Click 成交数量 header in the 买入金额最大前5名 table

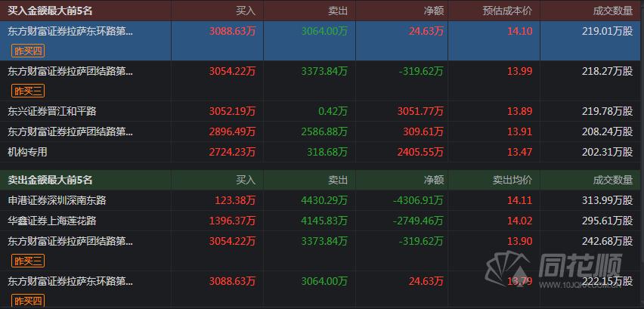613,11
